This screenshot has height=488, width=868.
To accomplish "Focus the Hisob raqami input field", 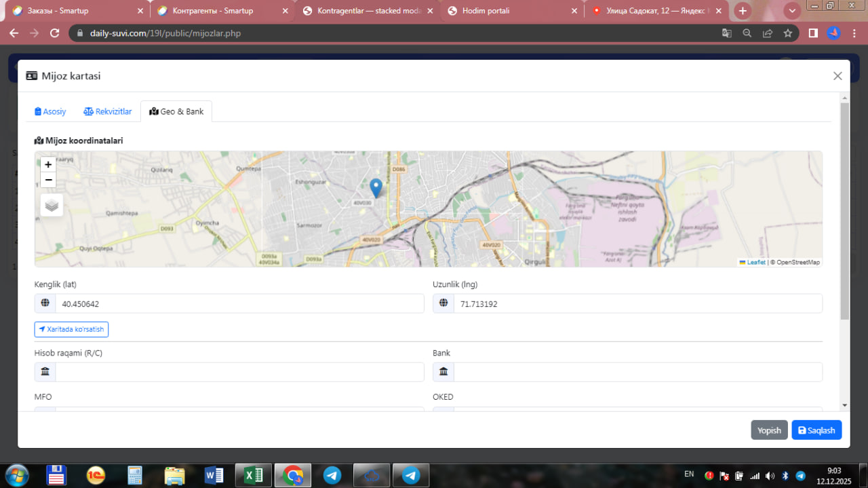I will tap(239, 372).
